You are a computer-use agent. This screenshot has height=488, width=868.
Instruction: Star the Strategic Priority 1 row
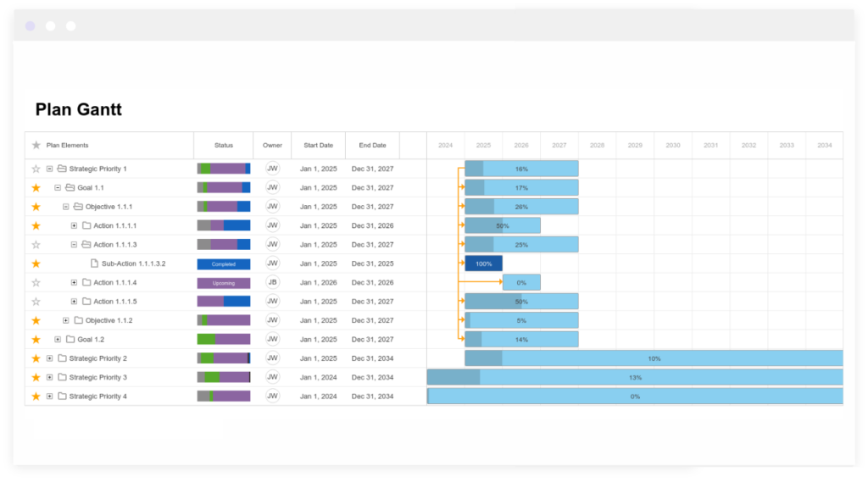[36, 169]
